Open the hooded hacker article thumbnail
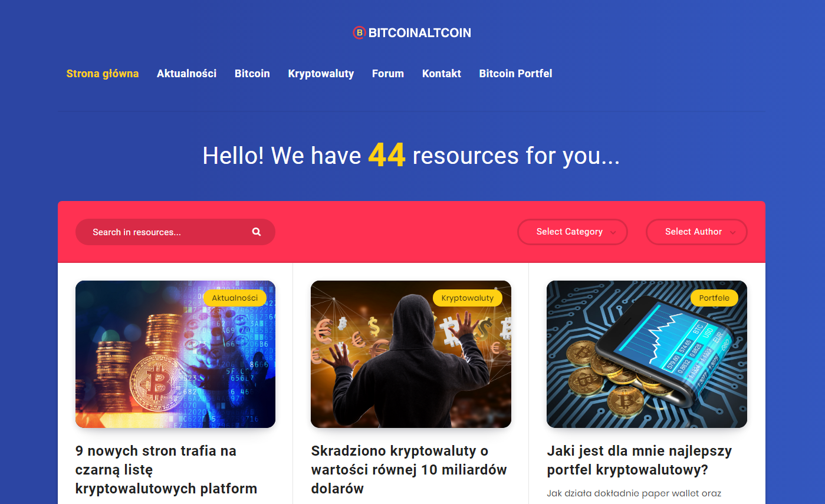The image size is (825, 504). (x=411, y=354)
